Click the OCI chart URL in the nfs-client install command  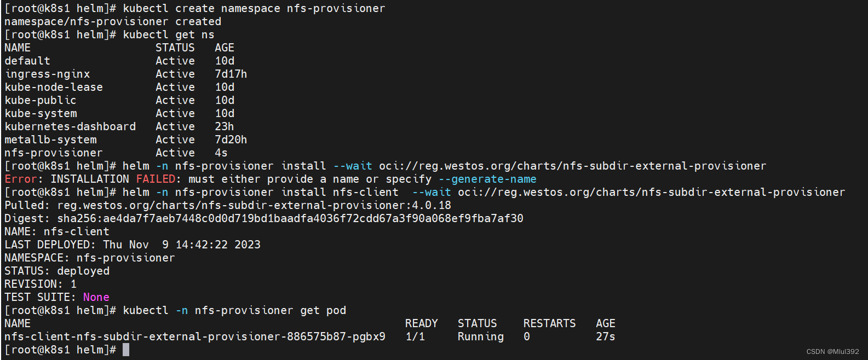pos(651,192)
